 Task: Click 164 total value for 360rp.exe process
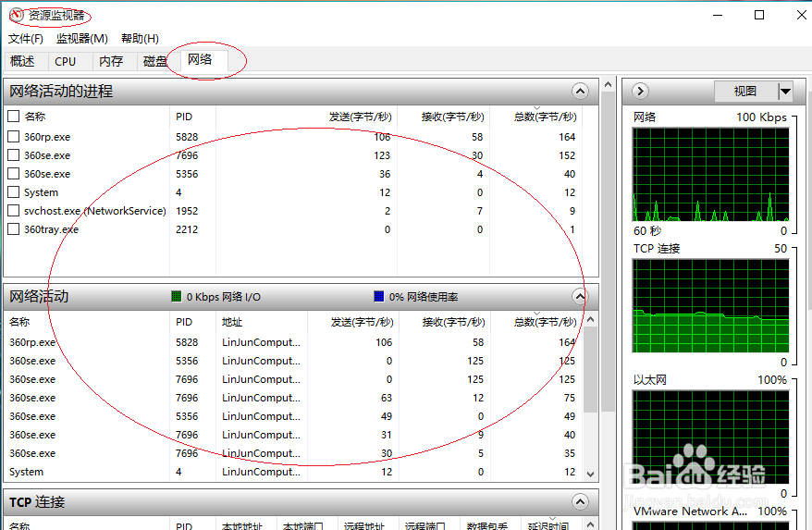tap(567, 137)
